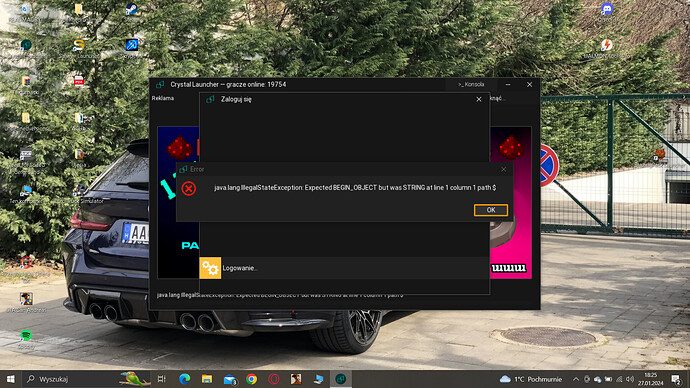This screenshot has height=388, width=690.
Task: Click the Wyszukaj taskbar search box
Action: pyautogui.click(x=87, y=379)
